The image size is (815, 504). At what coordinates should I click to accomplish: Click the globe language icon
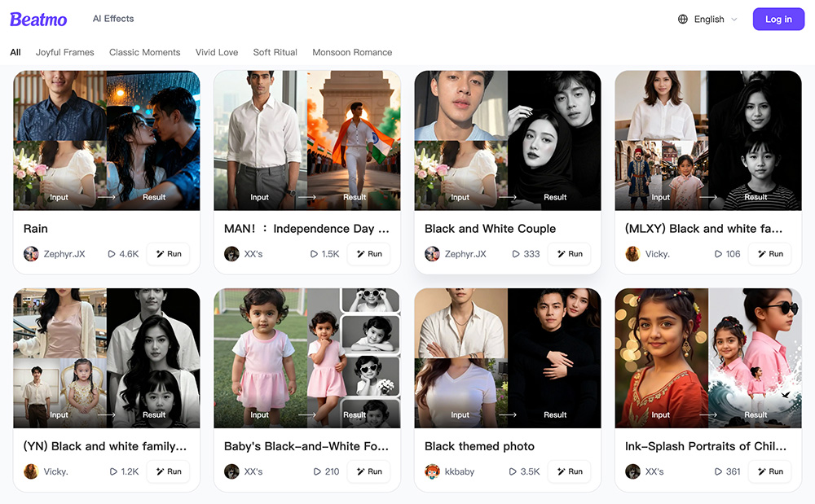point(682,20)
